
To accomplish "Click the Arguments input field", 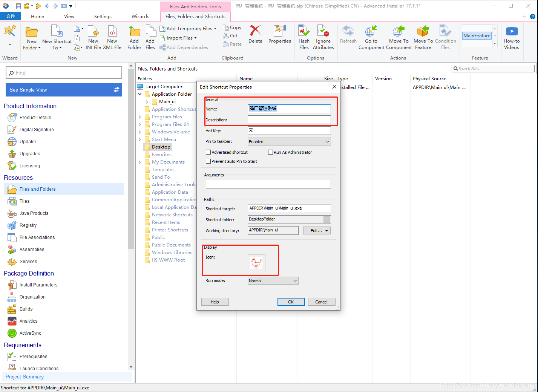I will pyautogui.click(x=268, y=184).
